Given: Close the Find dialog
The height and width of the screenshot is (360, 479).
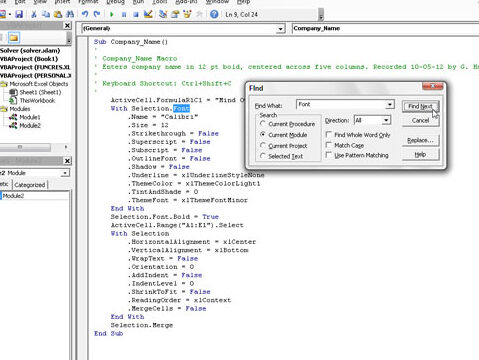Looking at the screenshot, I should pos(432,87).
